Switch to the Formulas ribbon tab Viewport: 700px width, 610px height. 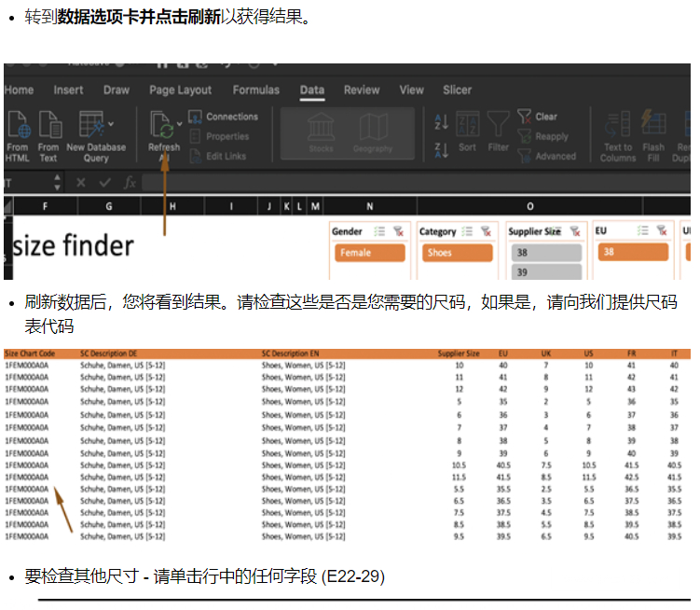point(255,90)
